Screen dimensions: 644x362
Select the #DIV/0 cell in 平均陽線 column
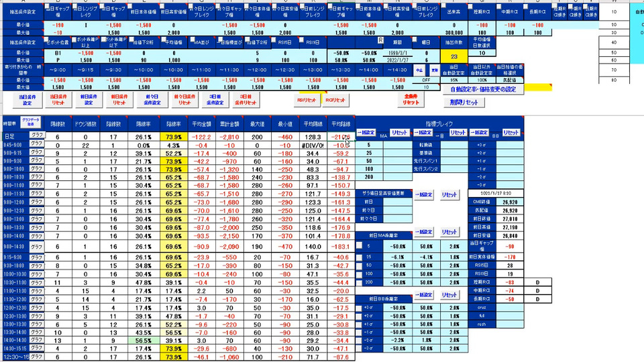313,145
